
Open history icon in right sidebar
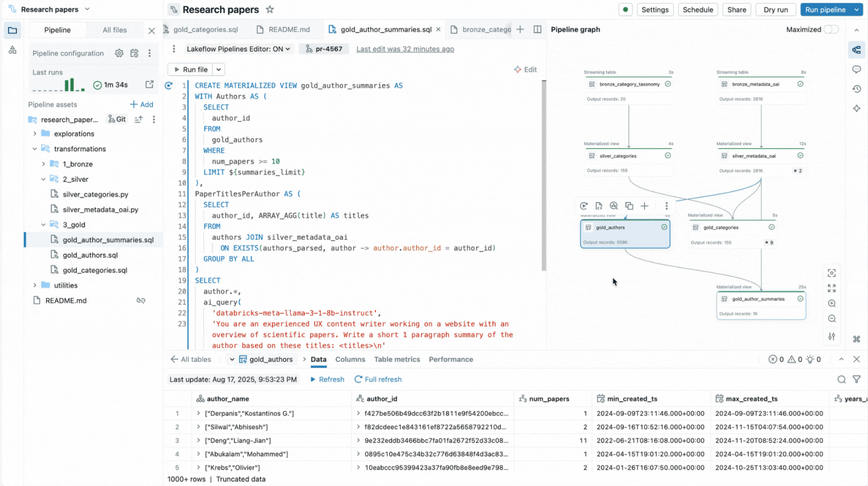(857, 89)
